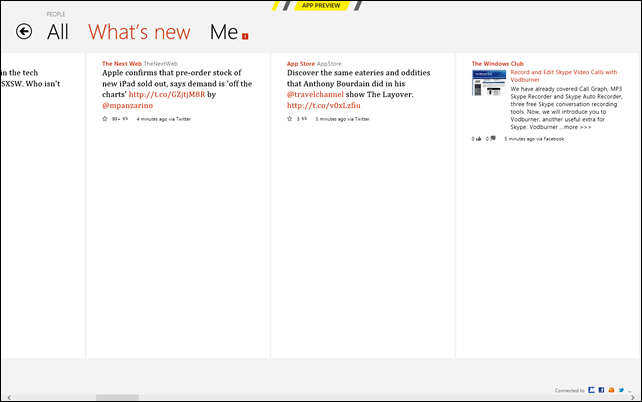Click the scrollbar left arrow
This screenshot has height=402, width=642.
(x=9, y=397)
